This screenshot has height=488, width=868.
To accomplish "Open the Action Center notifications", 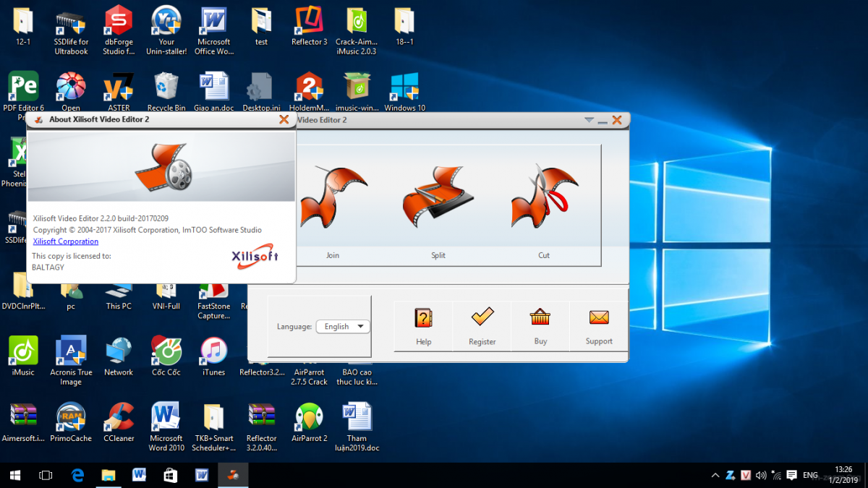I will [x=792, y=475].
